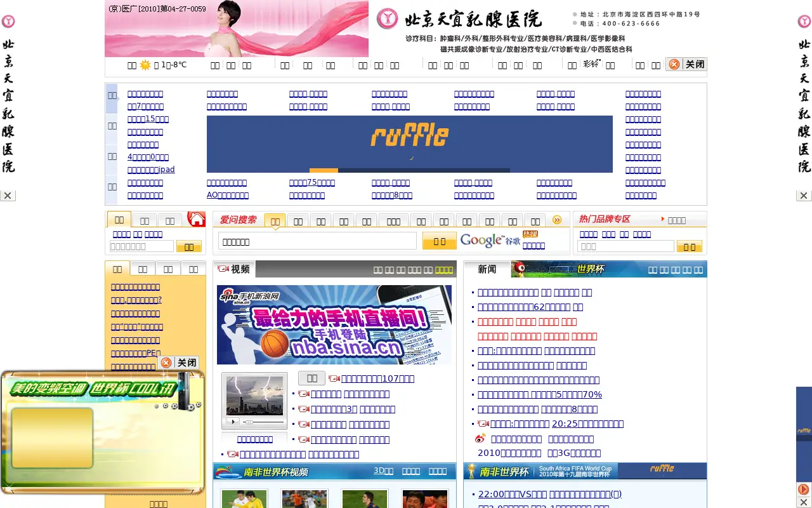Open the news link containing 70%
The image size is (812, 508).
point(540,394)
